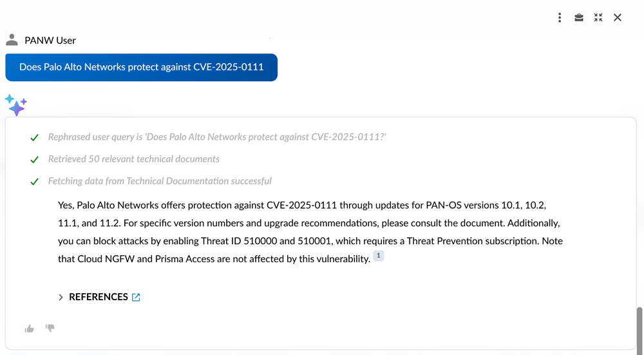Click the PANW User avatar icon
Viewport: 644px width, 355px height.
12,40
